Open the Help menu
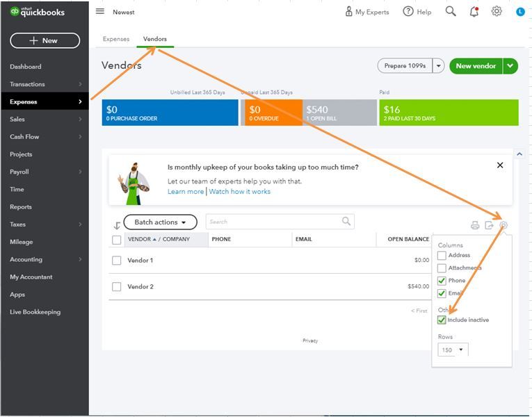532x417 pixels. (417, 12)
